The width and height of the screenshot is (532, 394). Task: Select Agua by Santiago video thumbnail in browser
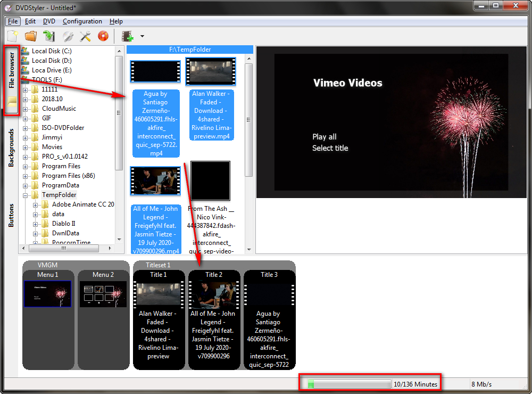click(x=155, y=71)
